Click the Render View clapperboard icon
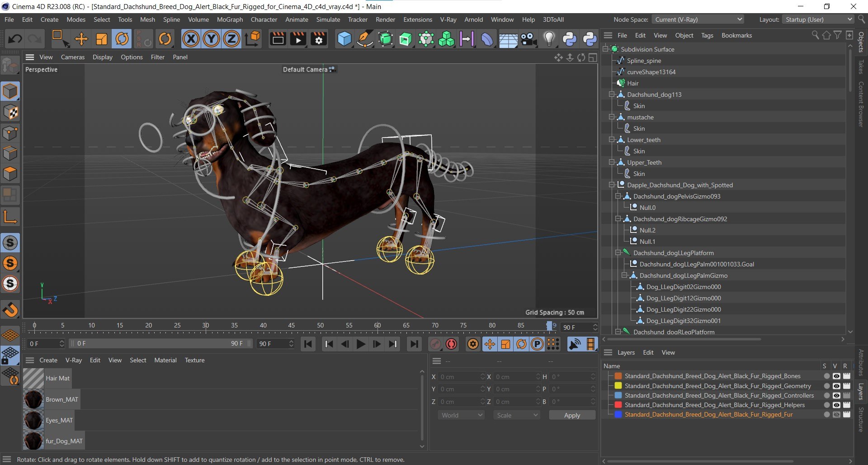The image size is (868, 465). pos(278,39)
